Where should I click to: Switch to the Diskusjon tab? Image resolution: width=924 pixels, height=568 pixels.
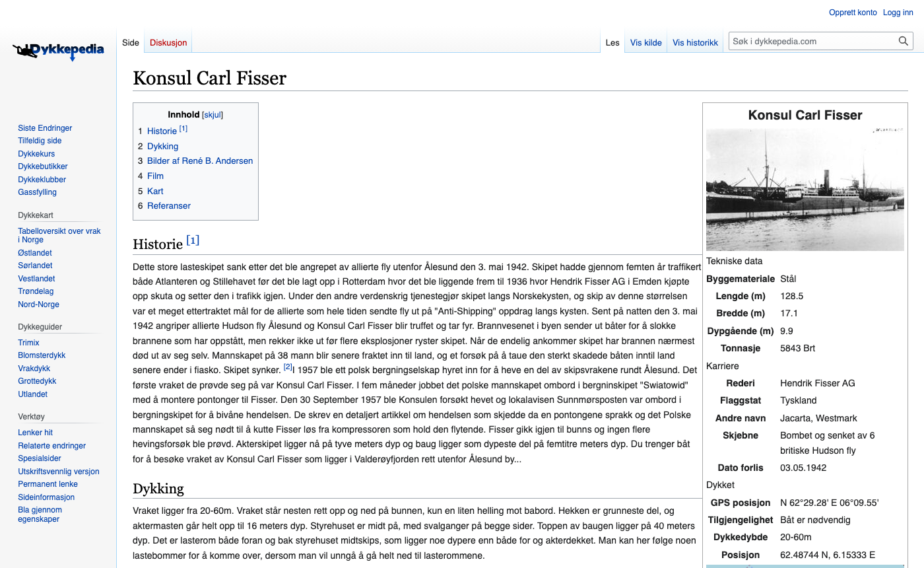pos(168,42)
